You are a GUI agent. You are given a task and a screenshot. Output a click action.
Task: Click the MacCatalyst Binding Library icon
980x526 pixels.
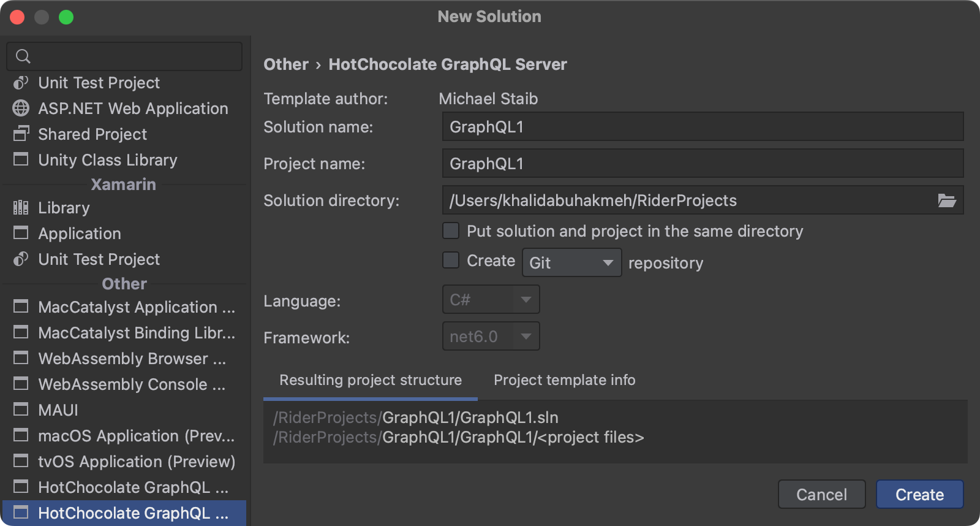[21, 332]
